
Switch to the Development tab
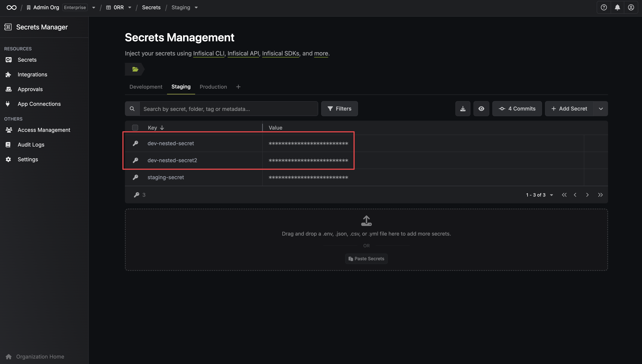click(146, 87)
